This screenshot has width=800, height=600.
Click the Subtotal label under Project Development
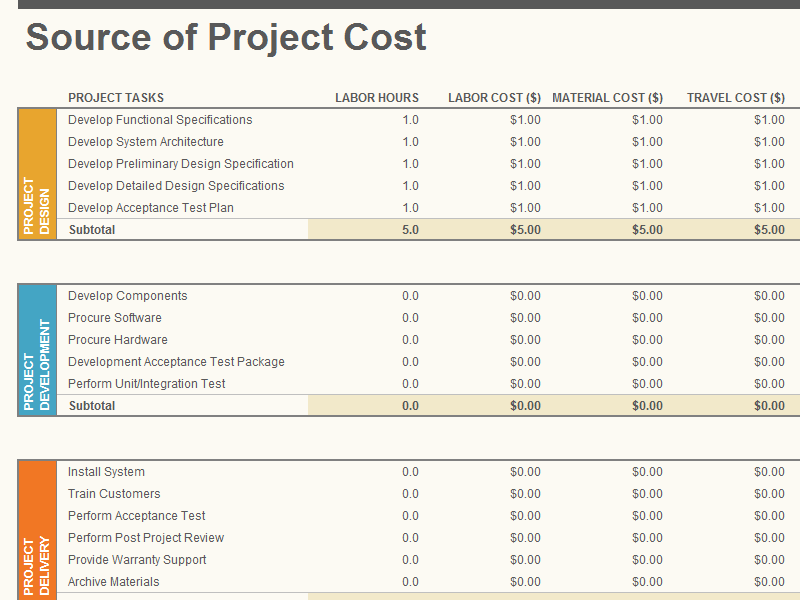coord(92,406)
